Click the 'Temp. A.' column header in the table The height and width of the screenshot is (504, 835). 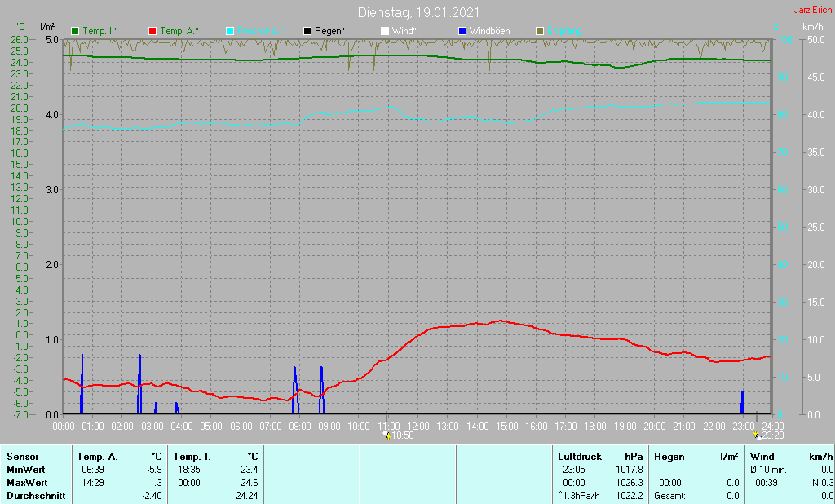[97, 457]
